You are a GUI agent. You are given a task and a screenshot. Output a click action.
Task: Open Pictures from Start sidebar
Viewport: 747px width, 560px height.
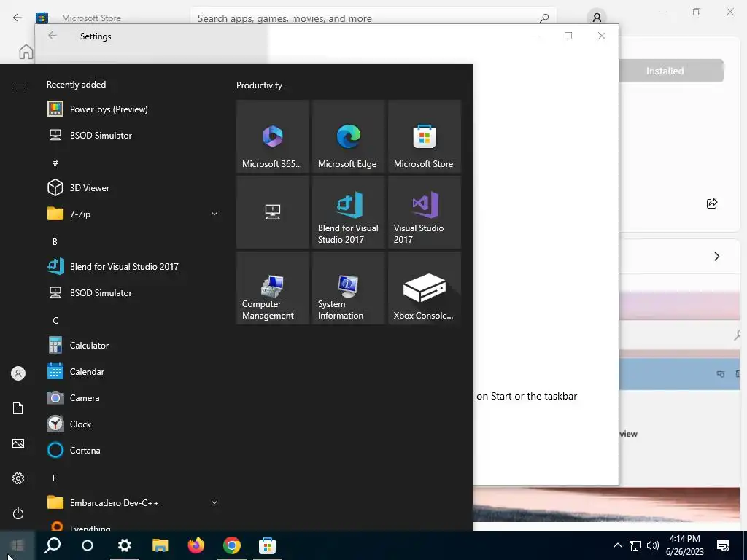tap(18, 443)
